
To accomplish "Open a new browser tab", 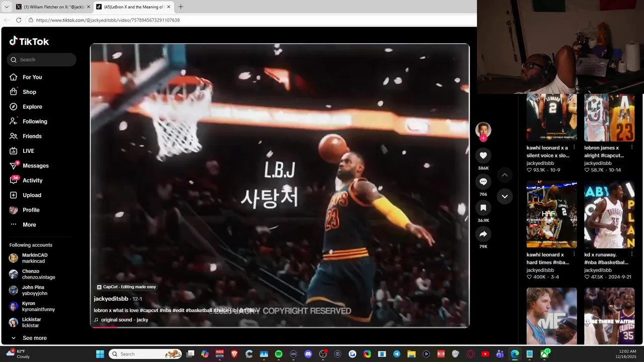I will pos(181,7).
